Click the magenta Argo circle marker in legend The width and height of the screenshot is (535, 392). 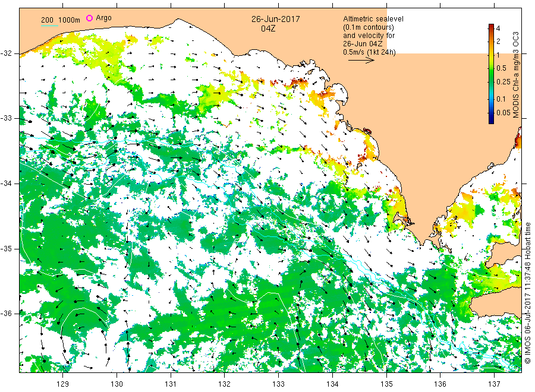89,18
